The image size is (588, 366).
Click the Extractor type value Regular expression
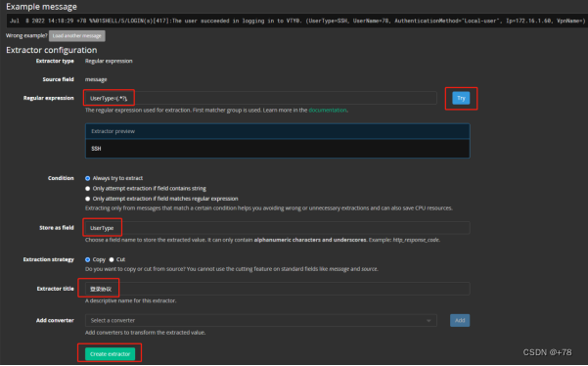109,61
